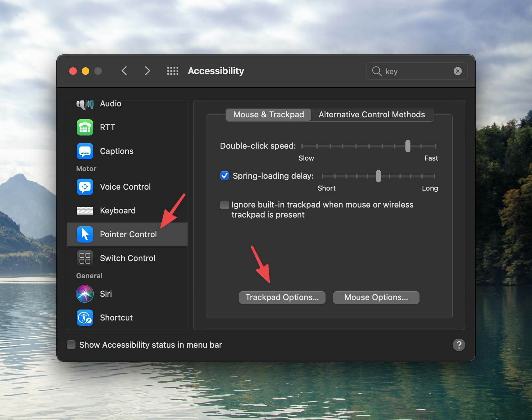Toggle Show Accessibility status in menu bar
This screenshot has width=532, height=420.
click(71, 345)
